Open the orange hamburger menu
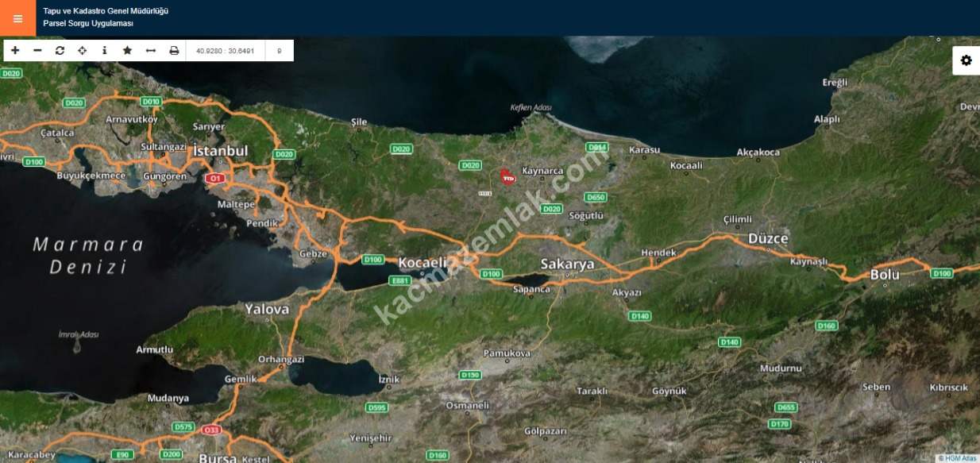 pos(17,18)
